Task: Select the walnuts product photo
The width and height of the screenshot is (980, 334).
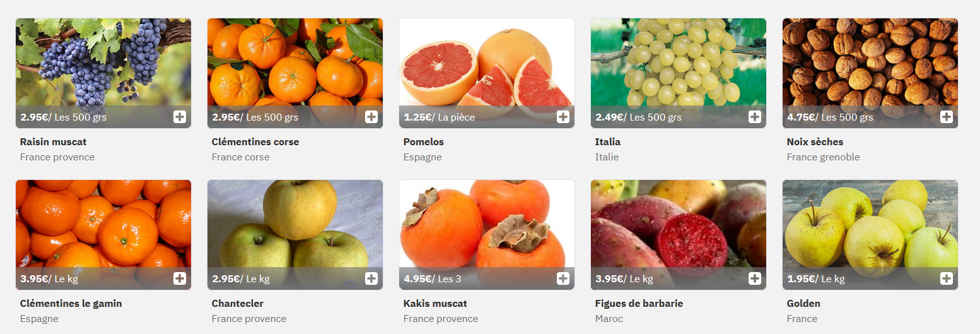Action: click(x=870, y=73)
